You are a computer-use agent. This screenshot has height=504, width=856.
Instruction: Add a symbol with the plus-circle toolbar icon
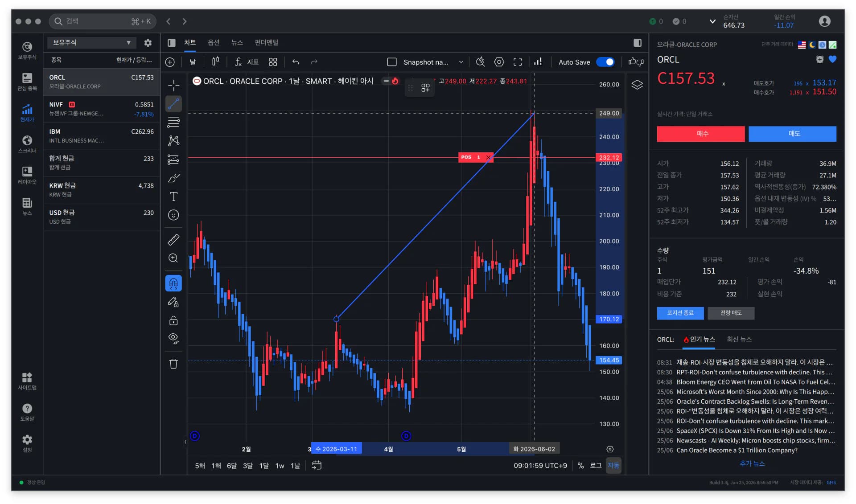(x=170, y=62)
